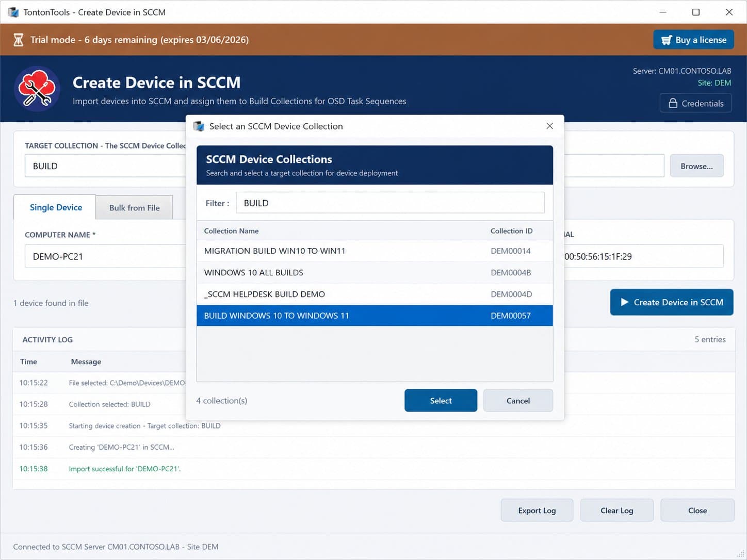Click Cancel in the collection dialog
Screen dimensions: 747x560
pyautogui.click(x=518, y=401)
